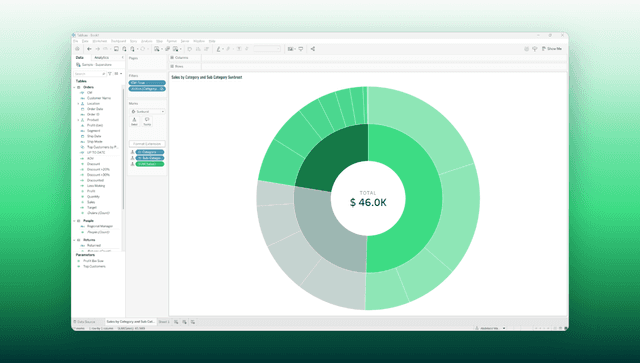Viewport: 640px width, 363px height.
Task: Open the Analysis menu
Action: coord(147,41)
